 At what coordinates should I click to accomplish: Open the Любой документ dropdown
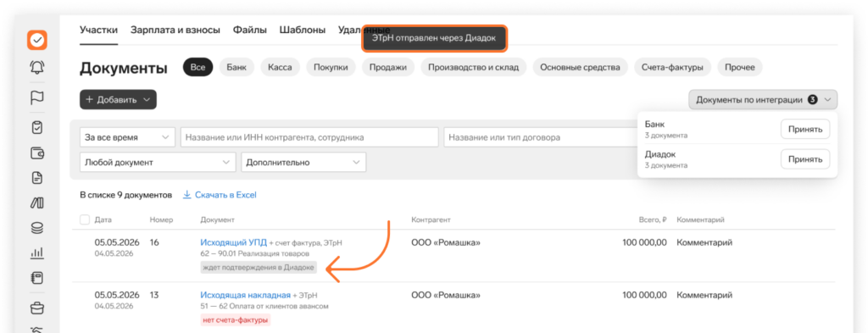pos(157,163)
